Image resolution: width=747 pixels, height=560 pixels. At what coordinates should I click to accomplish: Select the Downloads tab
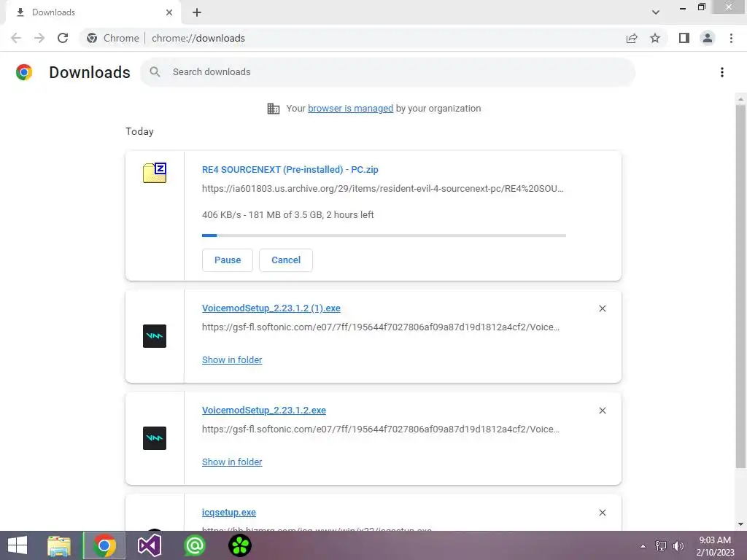pos(93,12)
